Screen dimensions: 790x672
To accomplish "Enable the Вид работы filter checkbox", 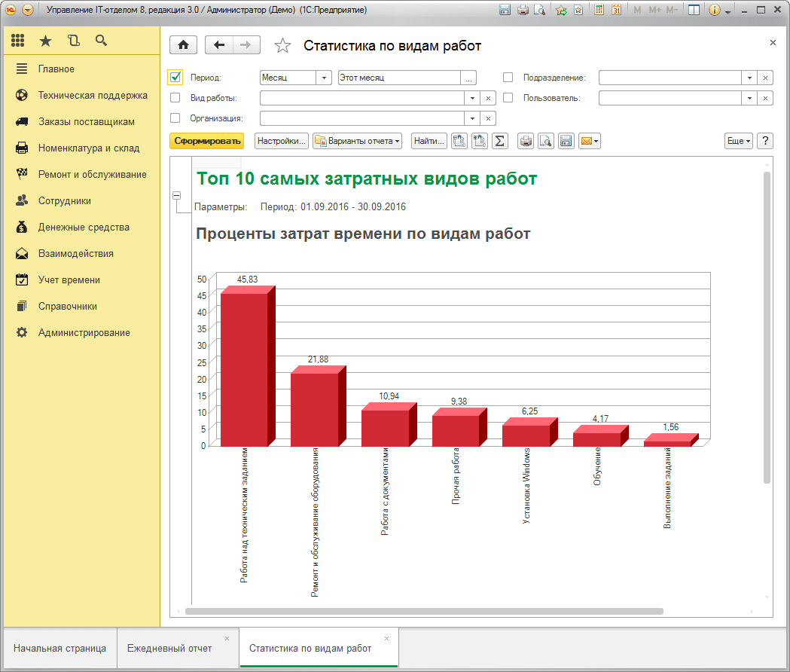I will click(x=175, y=98).
